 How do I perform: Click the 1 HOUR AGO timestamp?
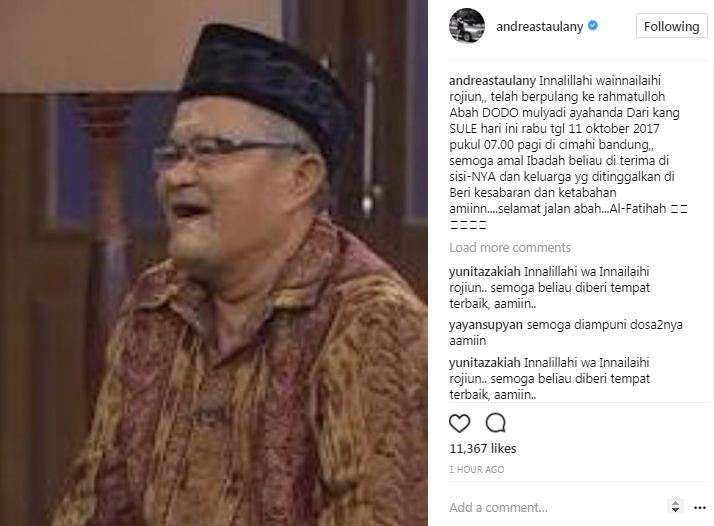[x=476, y=470]
